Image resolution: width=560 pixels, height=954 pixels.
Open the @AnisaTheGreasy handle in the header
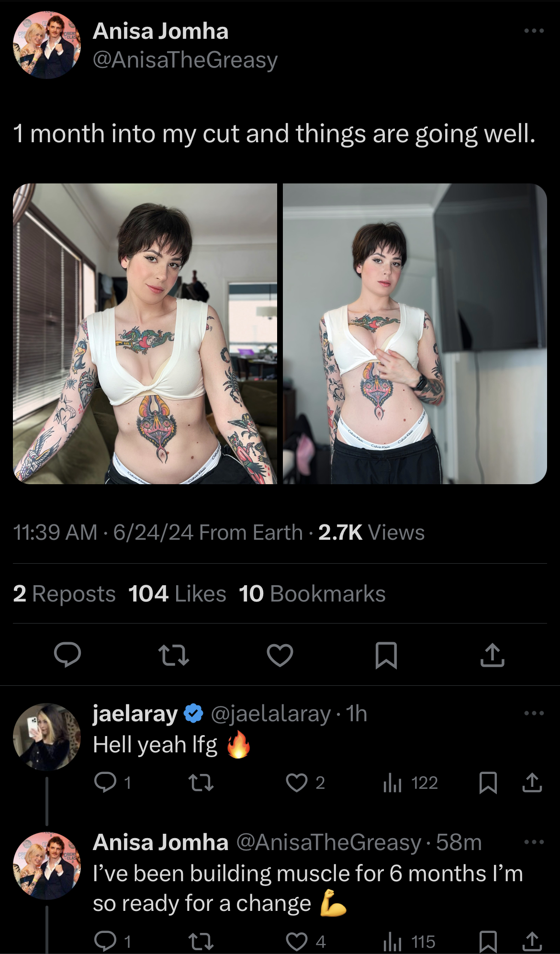(x=185, y=60)
